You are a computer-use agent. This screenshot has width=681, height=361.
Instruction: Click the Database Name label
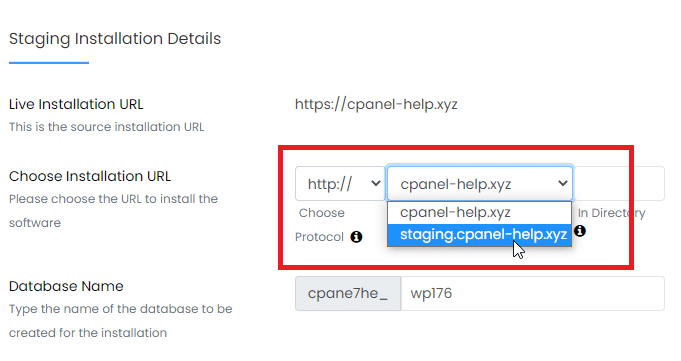66,286
